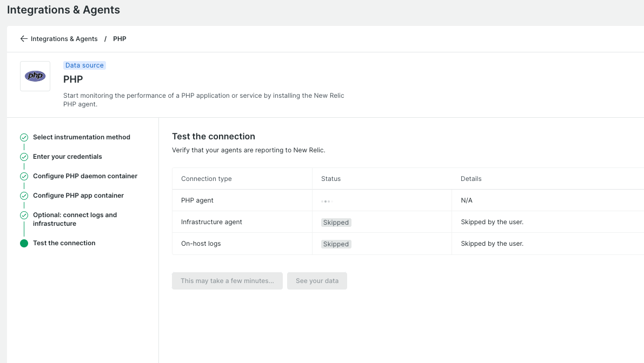Click the On-host logs row label

(x=201, y=244)
